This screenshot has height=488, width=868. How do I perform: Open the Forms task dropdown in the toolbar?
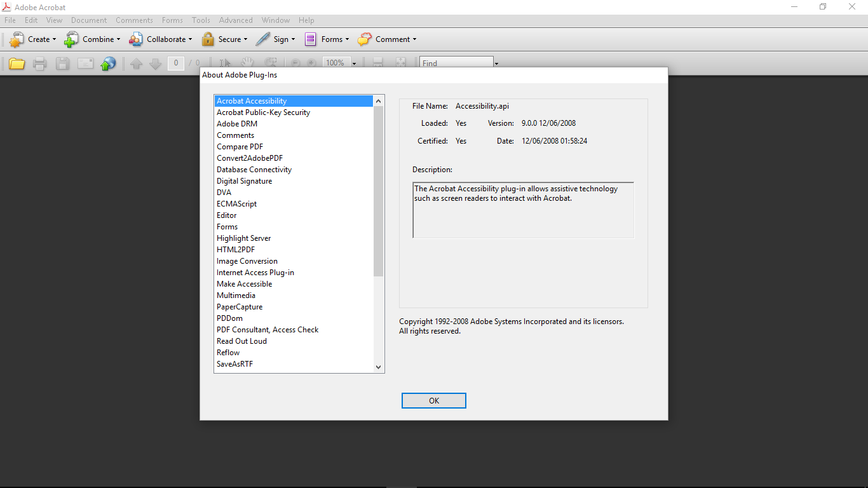pyautogui.click(x=327, y=39)
